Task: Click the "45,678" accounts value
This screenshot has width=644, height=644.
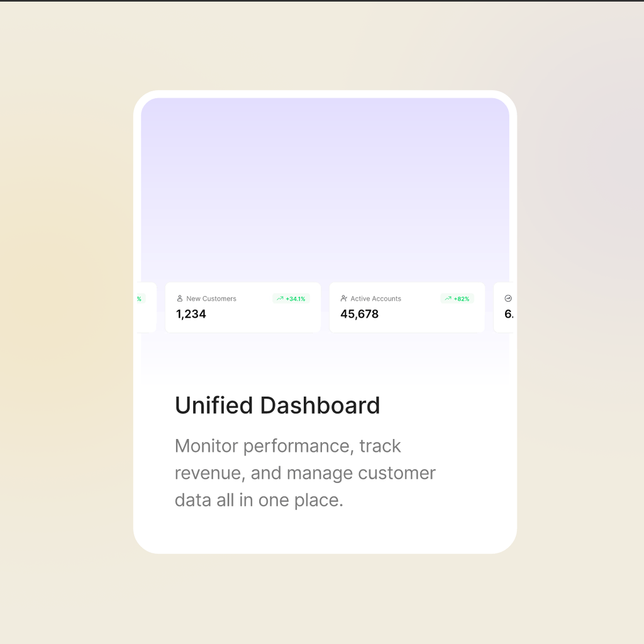Action: (x=359, y=314)
